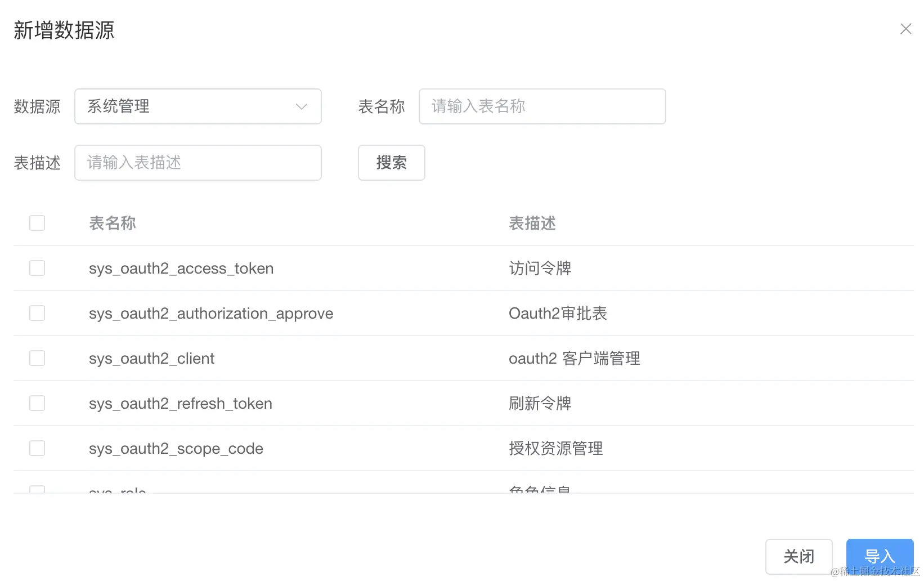This screenshot has width=924, height=581.
Task: Click the 访问令牌 description cell
Action: [540, 269]
